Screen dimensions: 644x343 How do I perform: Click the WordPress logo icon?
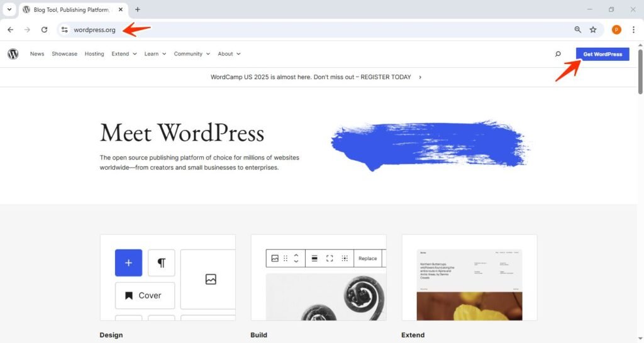(x=13, y=54)
